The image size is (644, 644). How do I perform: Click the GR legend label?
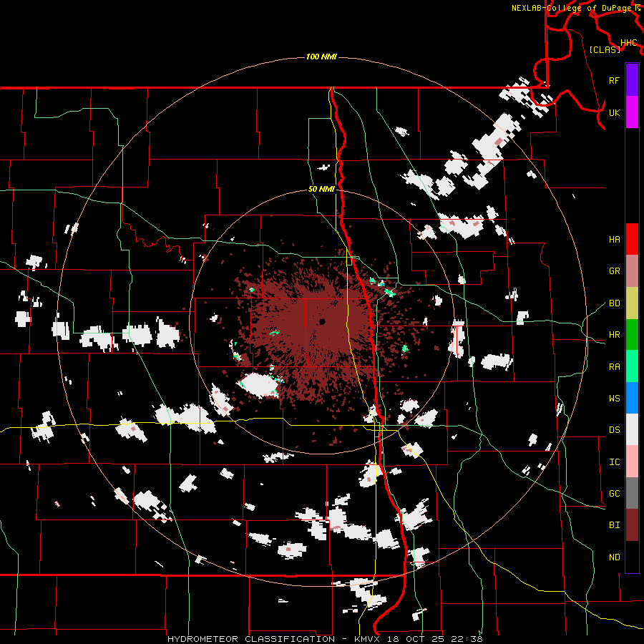614,271
